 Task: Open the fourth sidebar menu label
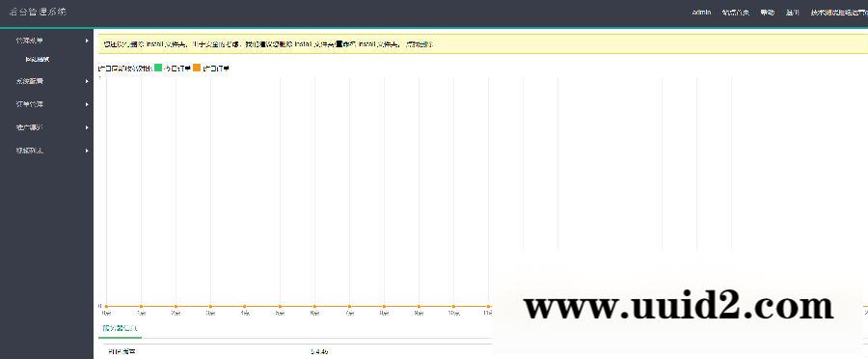click(x=29, y=127)
